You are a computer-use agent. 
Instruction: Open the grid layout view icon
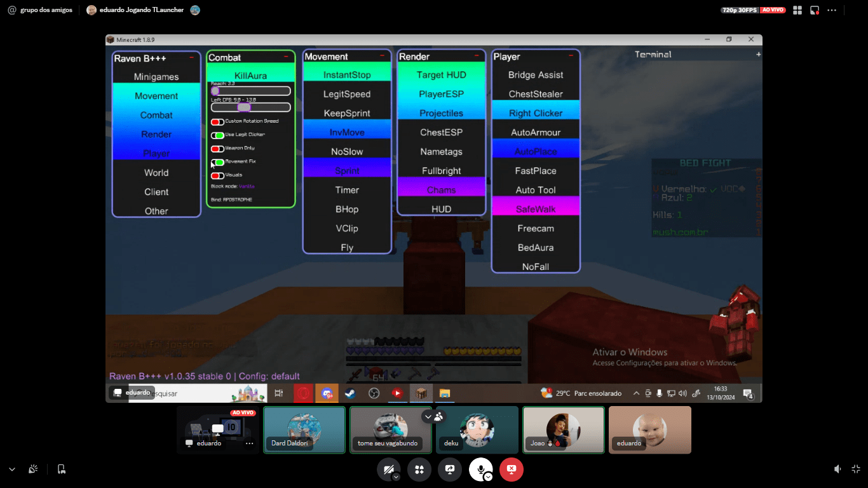[797, 10]
